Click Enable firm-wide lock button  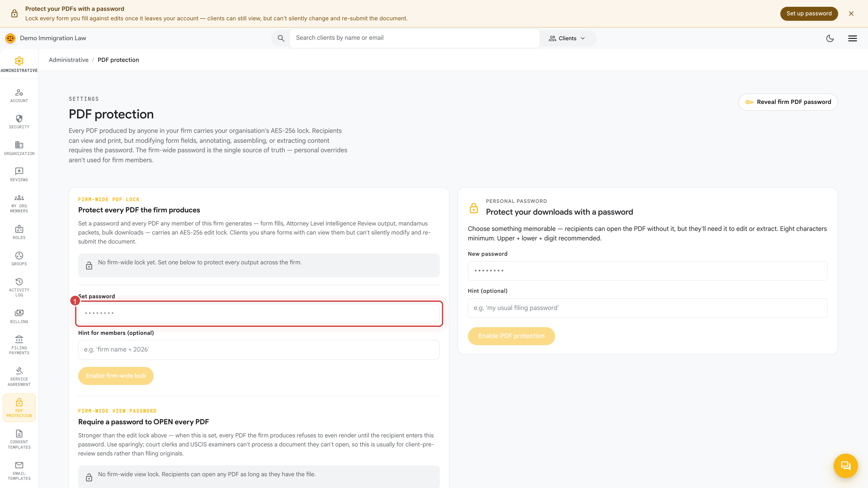[116, 375]
